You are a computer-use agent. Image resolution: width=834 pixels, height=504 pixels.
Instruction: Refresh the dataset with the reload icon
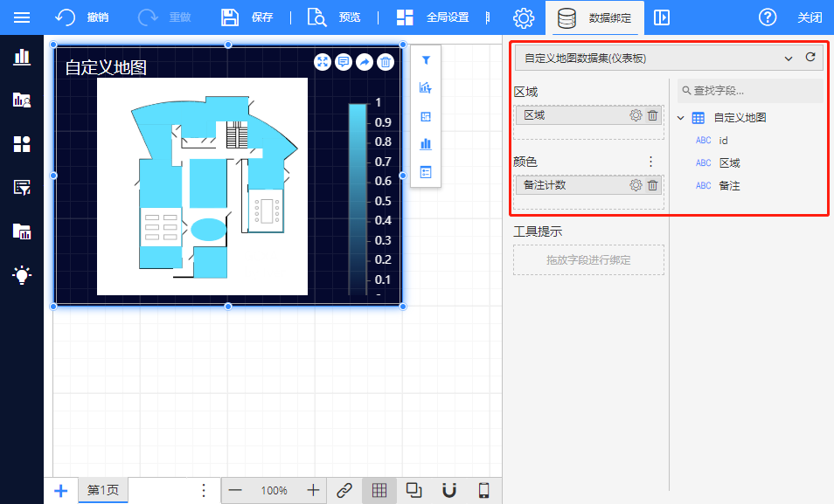(810, 58)
